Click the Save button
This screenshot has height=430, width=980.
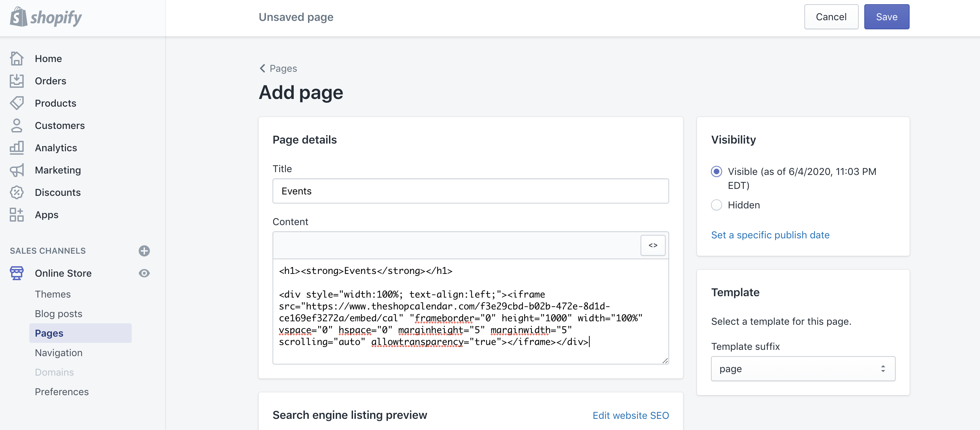coord(886,17)
